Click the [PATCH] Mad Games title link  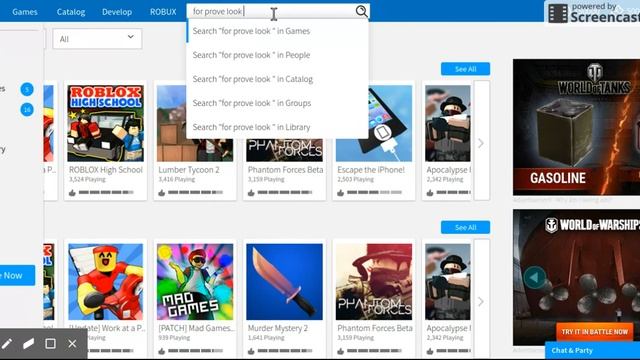(x=196, y=328)
